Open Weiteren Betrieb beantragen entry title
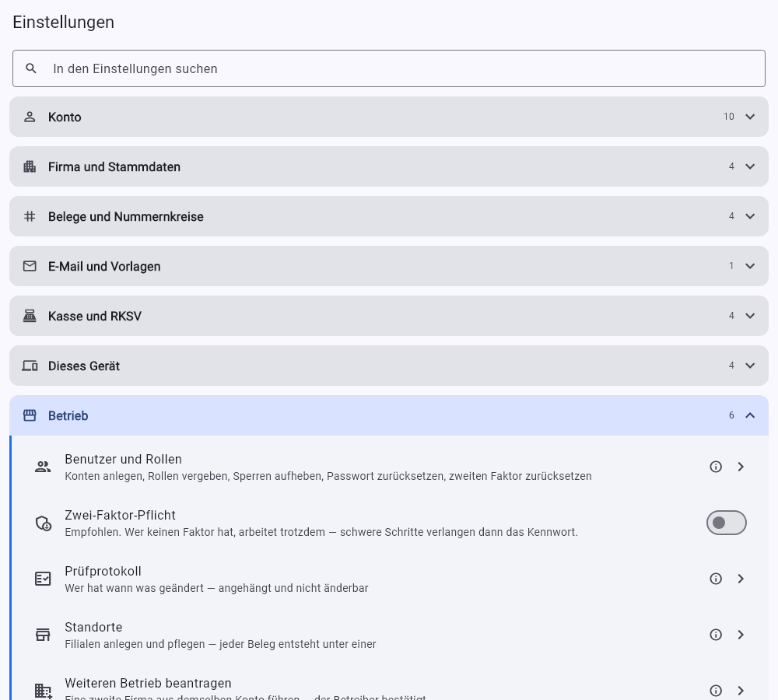 pos(148,683)
